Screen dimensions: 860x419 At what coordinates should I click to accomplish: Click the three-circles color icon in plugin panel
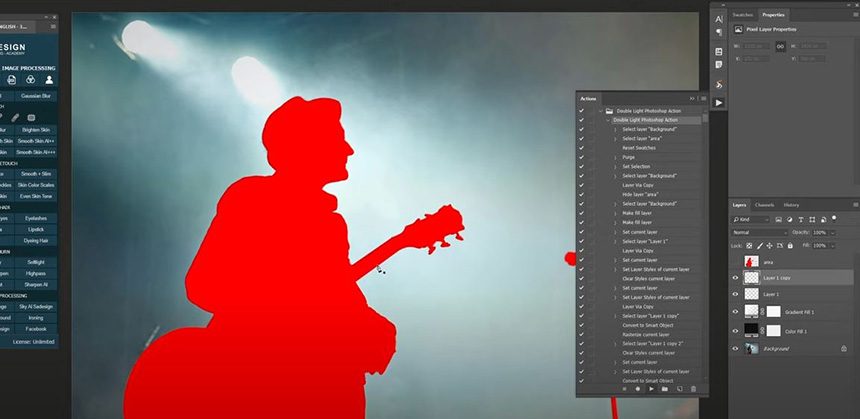point(31,80)
